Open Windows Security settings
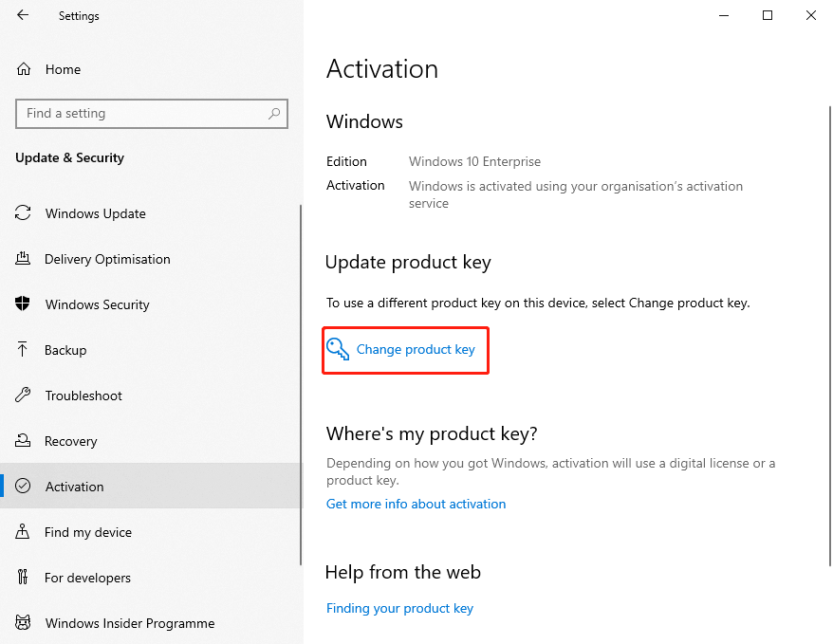Viewport: 833px width, 644px height. click(x=23, y=304)
